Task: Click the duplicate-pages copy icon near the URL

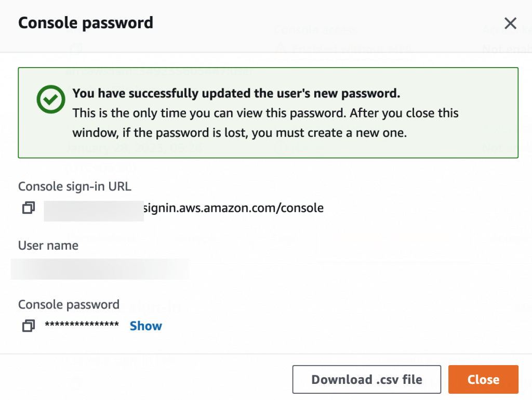Action: [x=28, y=208]
